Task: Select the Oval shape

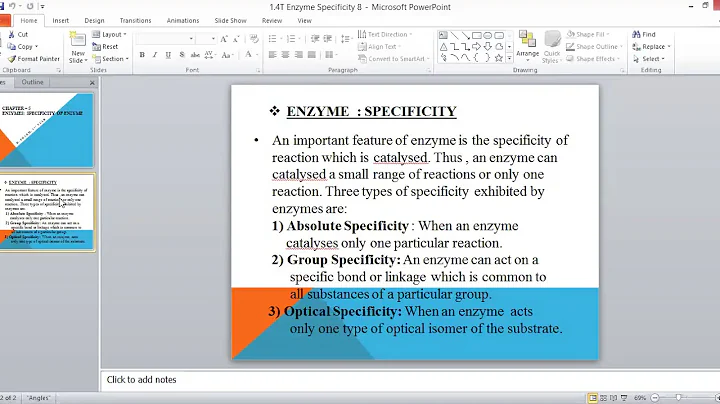Action: point(488,35)
